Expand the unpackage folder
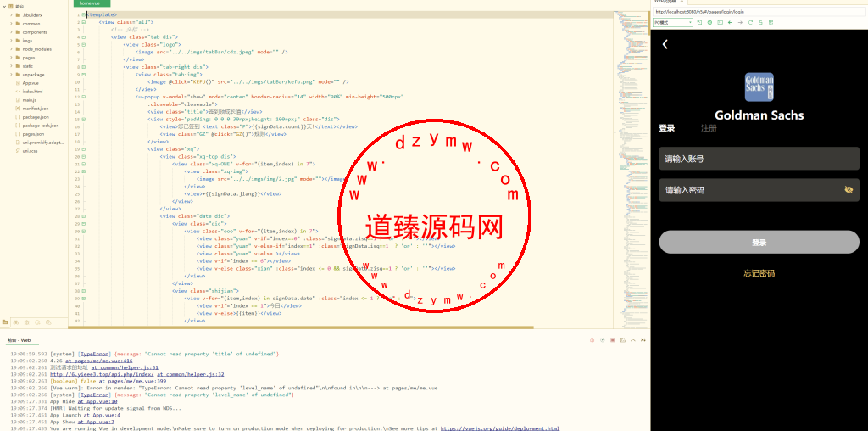The image size is (868, 431). pyautogui.click(x=11, y=74)
